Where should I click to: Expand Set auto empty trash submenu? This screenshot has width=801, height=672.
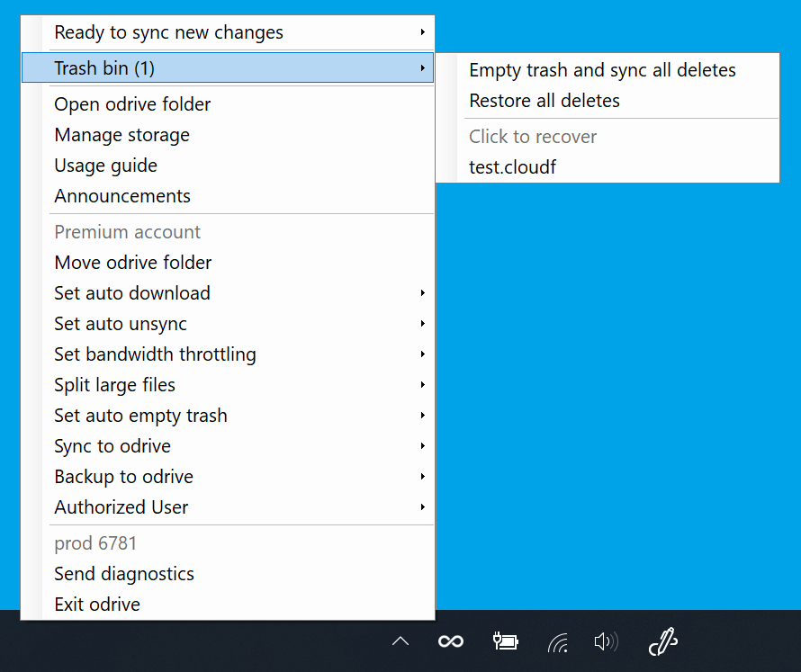click(228, 416)
